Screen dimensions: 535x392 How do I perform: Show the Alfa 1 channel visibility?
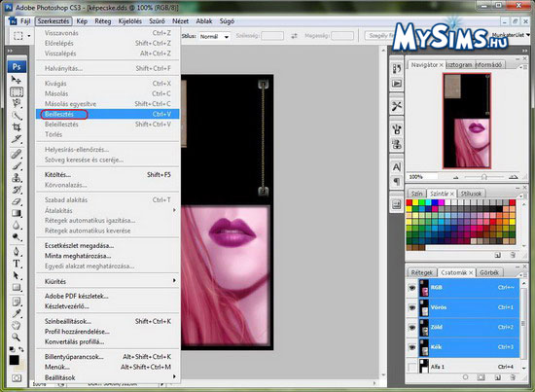click(x=412, y=367)
